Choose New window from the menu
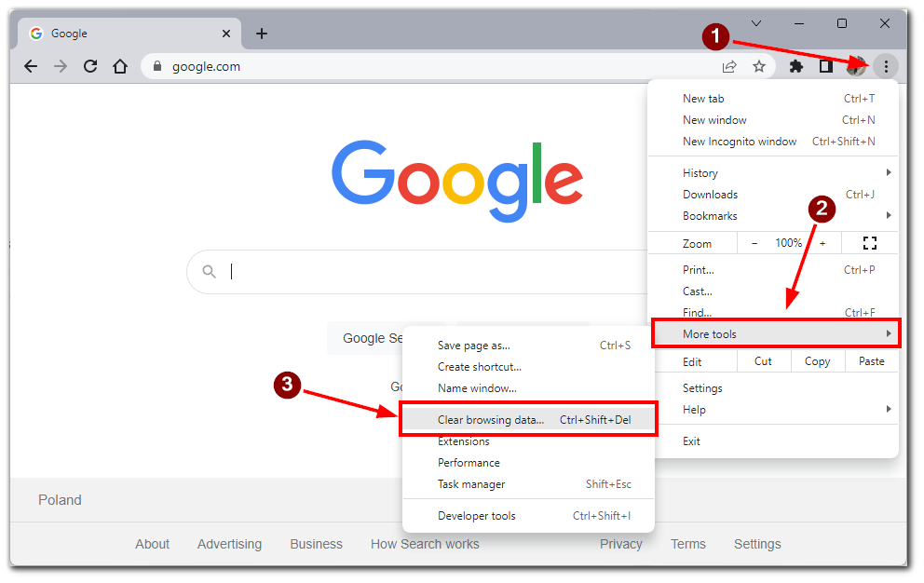This screenshot has width=924, height=583. pos(773,119)
